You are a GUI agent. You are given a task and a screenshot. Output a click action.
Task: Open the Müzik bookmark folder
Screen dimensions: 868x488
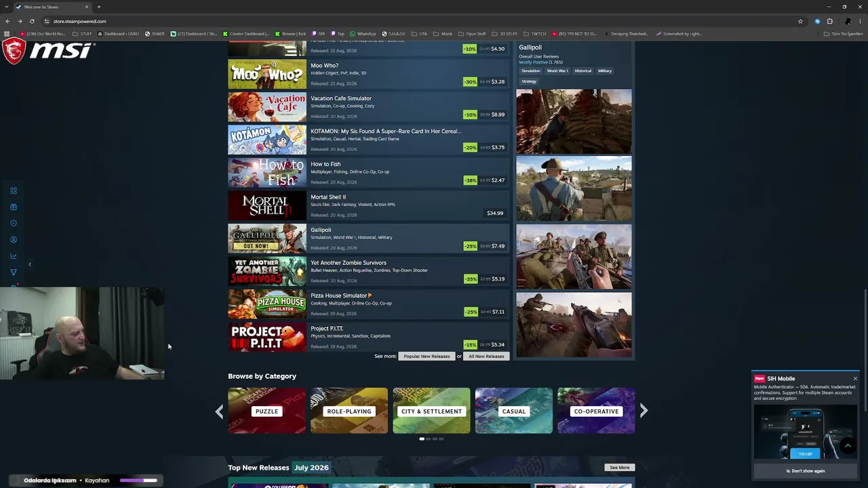point(443,33)
